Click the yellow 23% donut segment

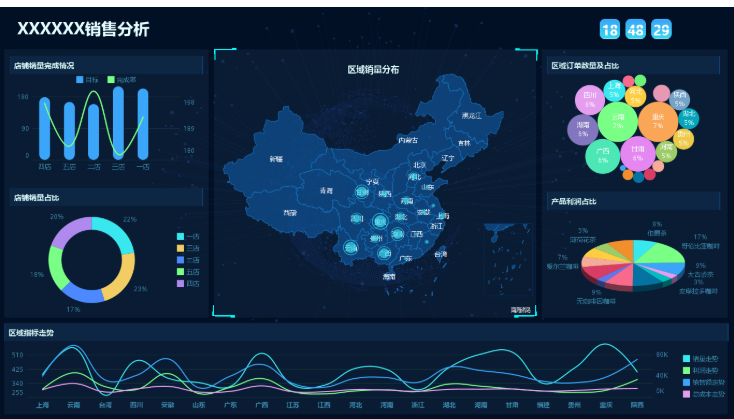point(122,279)
